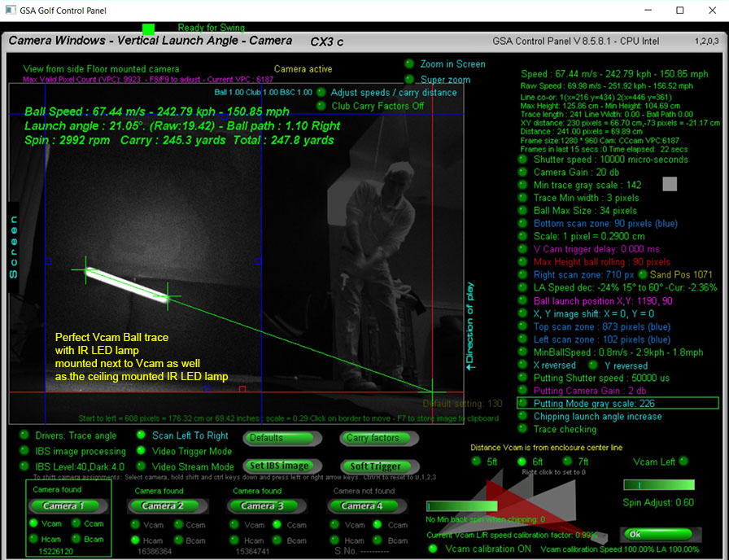Adjust the Spin Adjust slider
Viewport: 729px width, 560px height.
[659, 484]
